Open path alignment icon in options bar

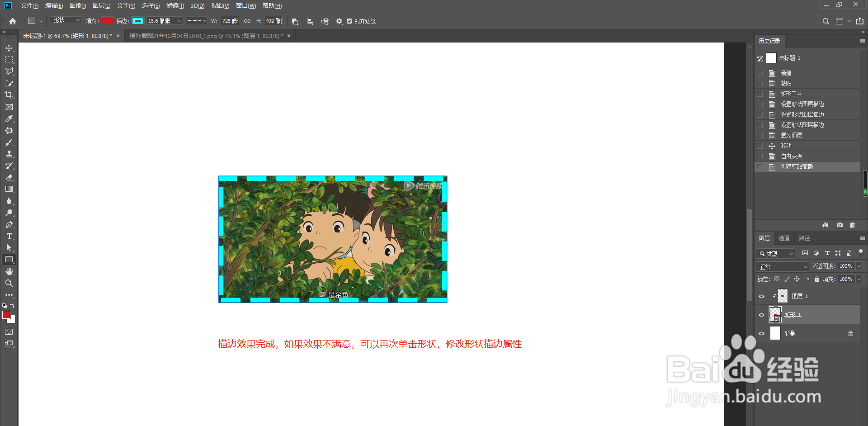click(310, 21)
